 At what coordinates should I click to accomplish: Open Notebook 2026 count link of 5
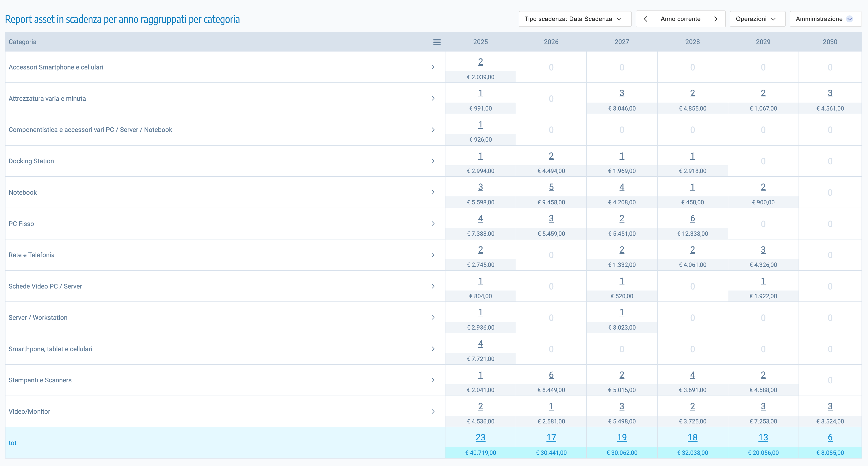(551, 187)
